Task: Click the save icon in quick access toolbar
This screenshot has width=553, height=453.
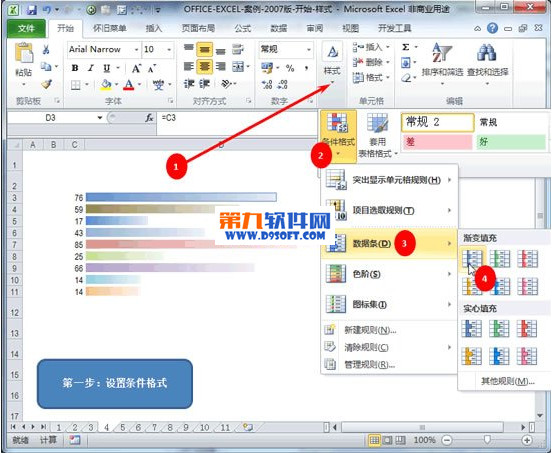Action: [32, 10]
